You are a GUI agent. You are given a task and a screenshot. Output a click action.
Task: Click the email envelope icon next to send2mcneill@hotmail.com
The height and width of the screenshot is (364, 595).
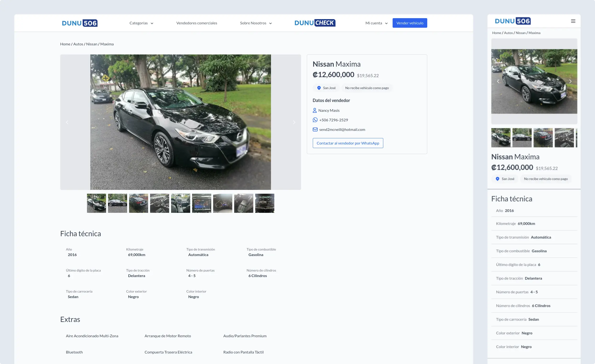pos(315,129)
